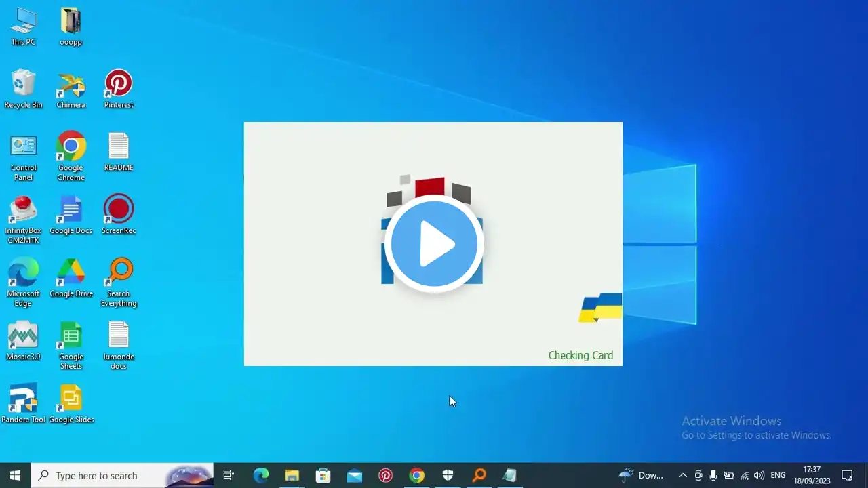
Task: Open Control Panel desktop icon
Action: point(23,157)
